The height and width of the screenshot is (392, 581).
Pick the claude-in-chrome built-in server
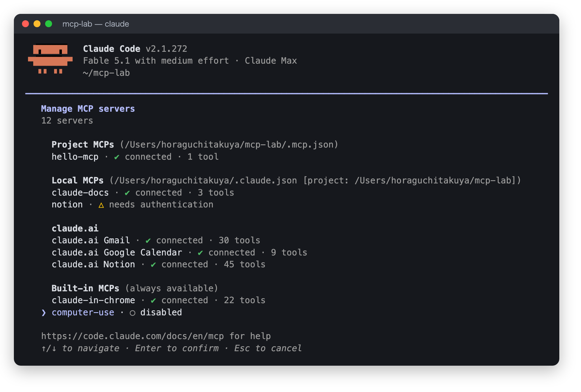(x=158, y=300)
